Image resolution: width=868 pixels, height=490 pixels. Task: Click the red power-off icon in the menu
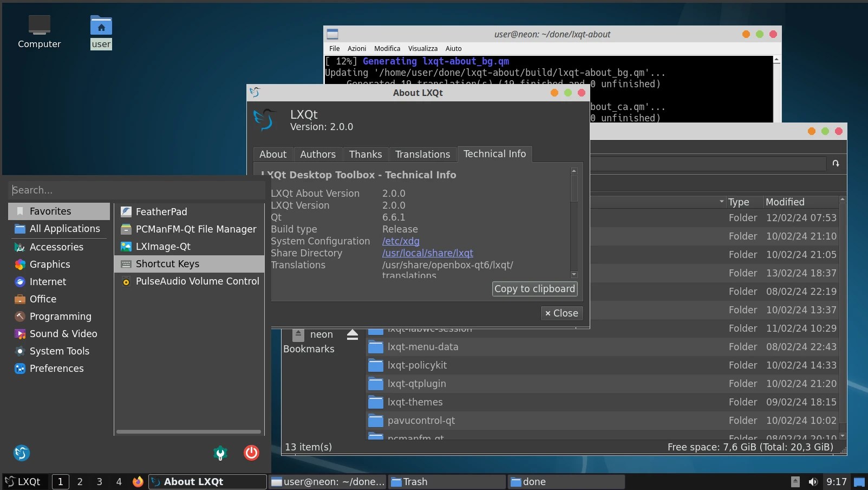coord(251,453)
